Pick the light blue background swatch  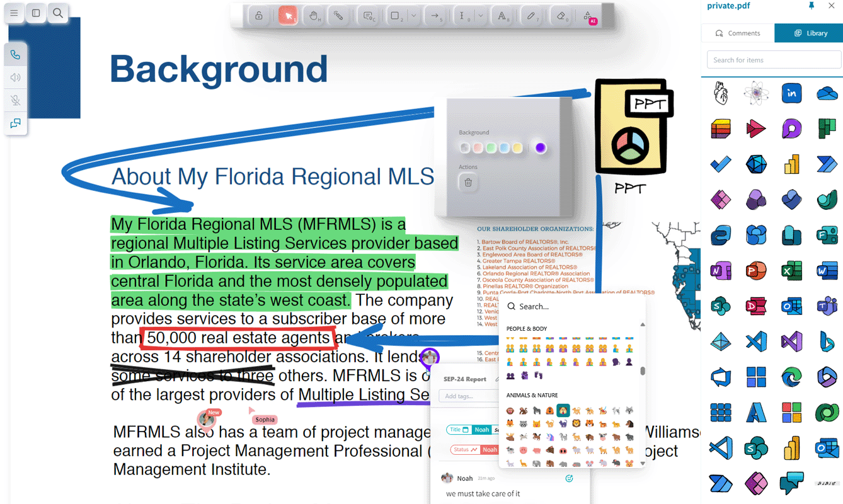(x=504, y=148)
